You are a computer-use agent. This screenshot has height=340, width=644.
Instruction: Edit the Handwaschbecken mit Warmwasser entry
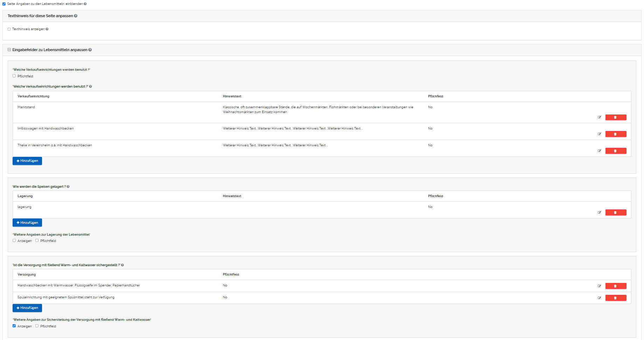pos(599,286)
